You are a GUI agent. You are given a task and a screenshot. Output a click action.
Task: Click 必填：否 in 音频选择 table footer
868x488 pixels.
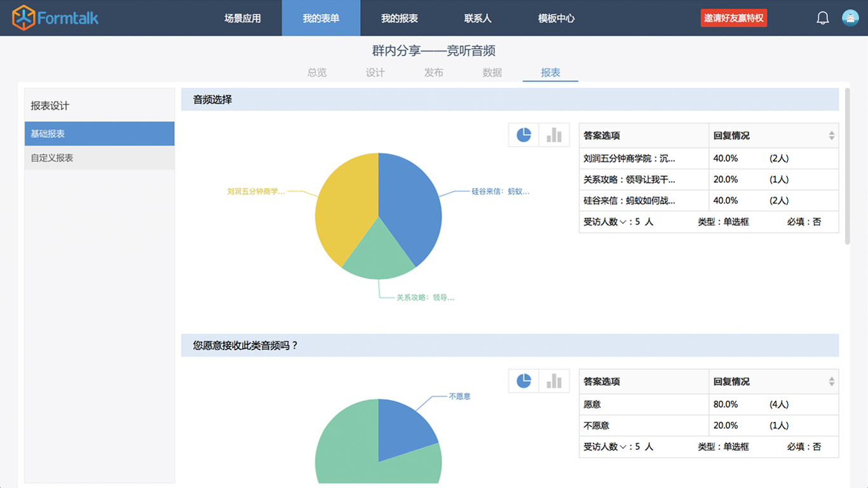[804, 222]
